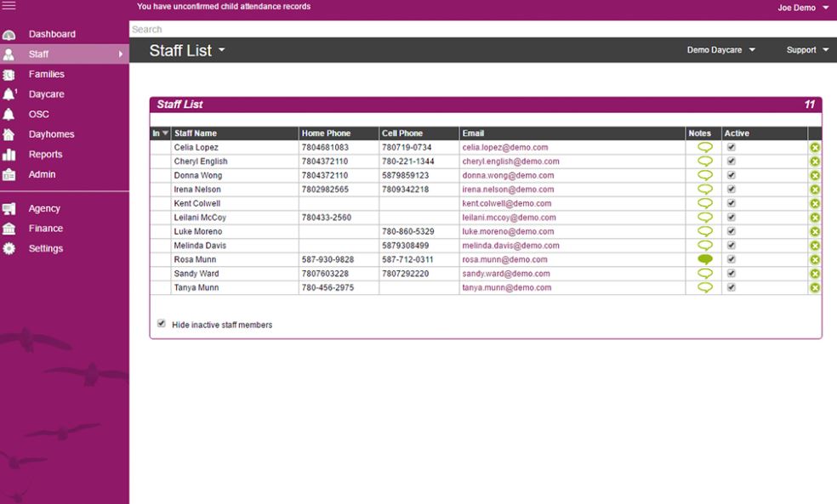The height and width of the screenshot is (504, 837).
Task: Click the Settings gear icon
Action: point(9,248)
